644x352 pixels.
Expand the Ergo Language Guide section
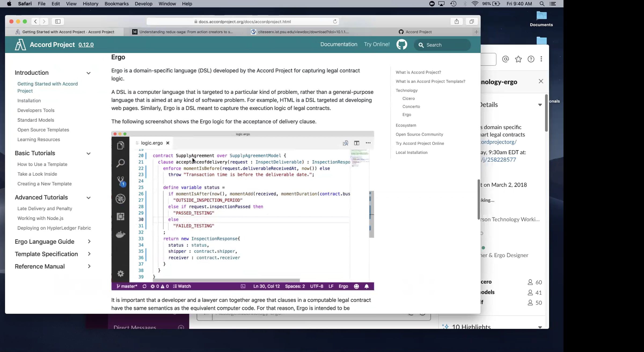point(89,242)
